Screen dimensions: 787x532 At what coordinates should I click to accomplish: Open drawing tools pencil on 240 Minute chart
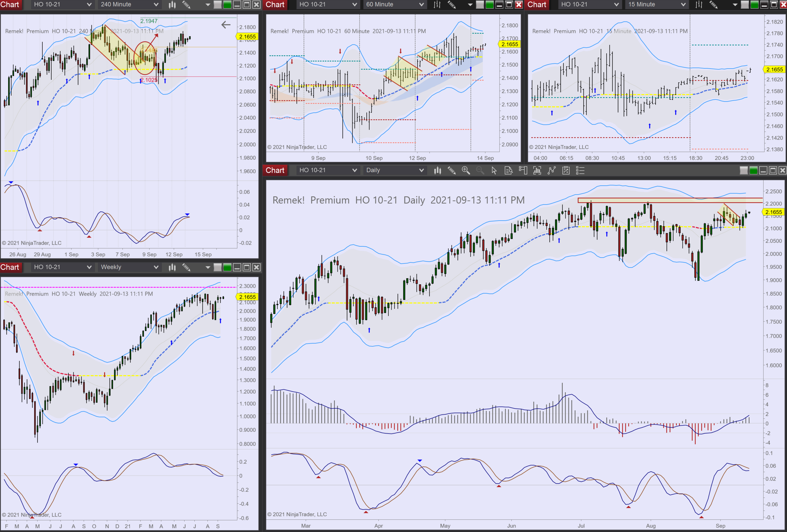(186, 5)
